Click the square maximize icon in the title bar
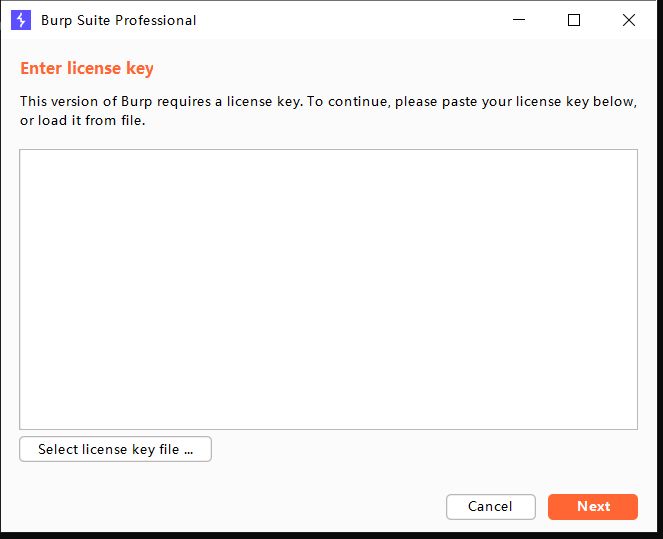 [574, 20]
